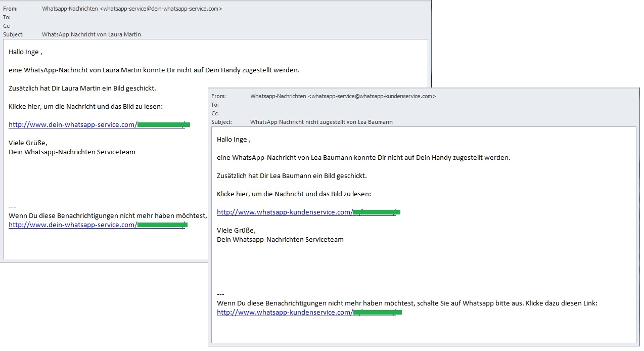Click the 'Wenn Du diese Benachrichtigungen' line in front email
The height and width of the screenshot is (351, 644).
pos(407,303)
